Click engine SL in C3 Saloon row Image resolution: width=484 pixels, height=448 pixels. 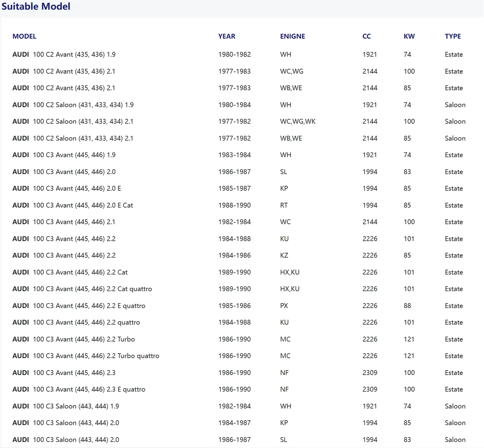283,440
